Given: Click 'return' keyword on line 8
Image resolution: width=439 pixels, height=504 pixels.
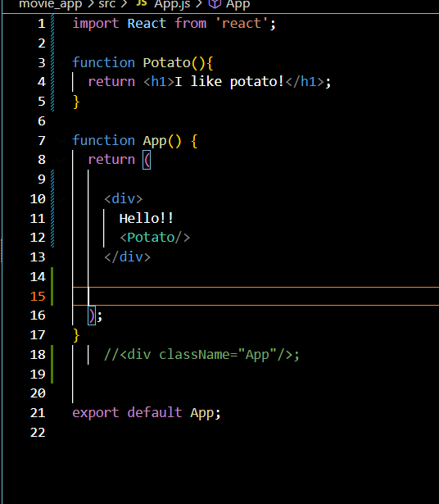Looking at the screenshot, I should coord(111,160).
